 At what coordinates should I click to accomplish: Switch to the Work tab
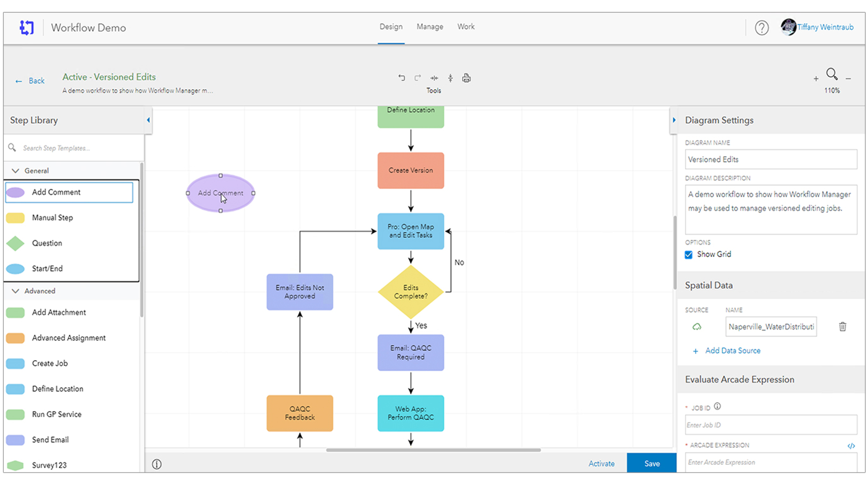click(466, 27)
